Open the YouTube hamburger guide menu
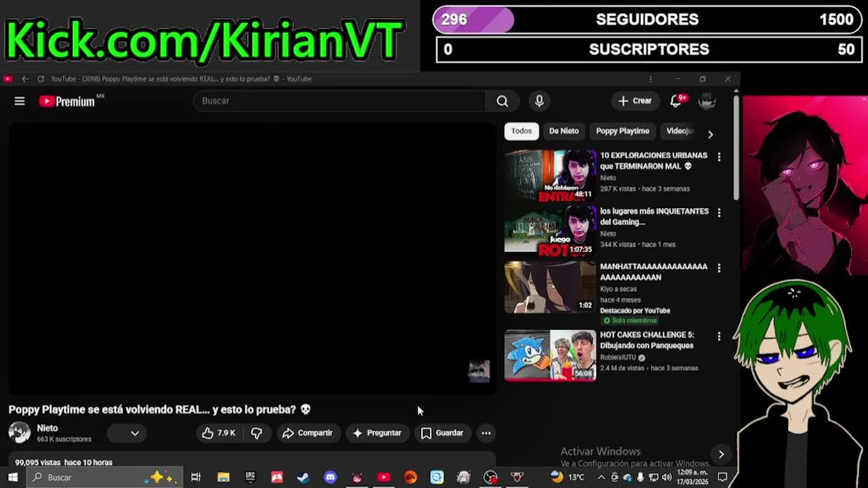This screenshot has height=488, width=868. (x=20, y=101)
